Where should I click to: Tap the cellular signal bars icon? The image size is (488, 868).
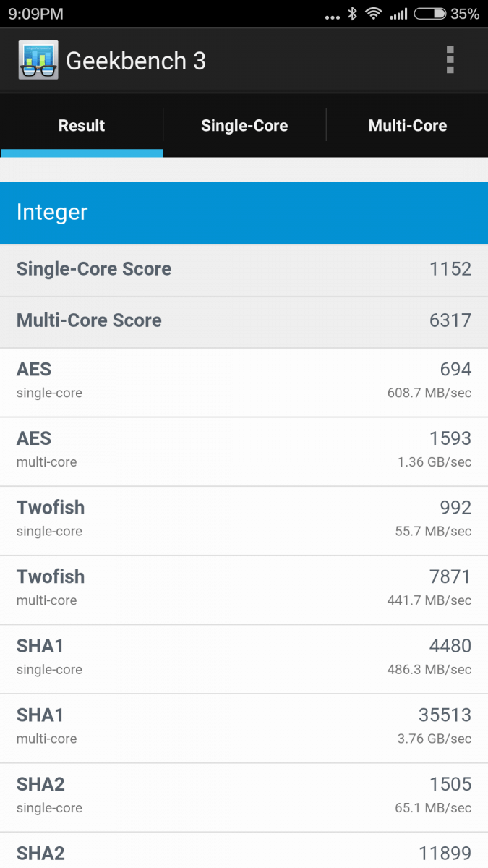[x=398, y=14]
